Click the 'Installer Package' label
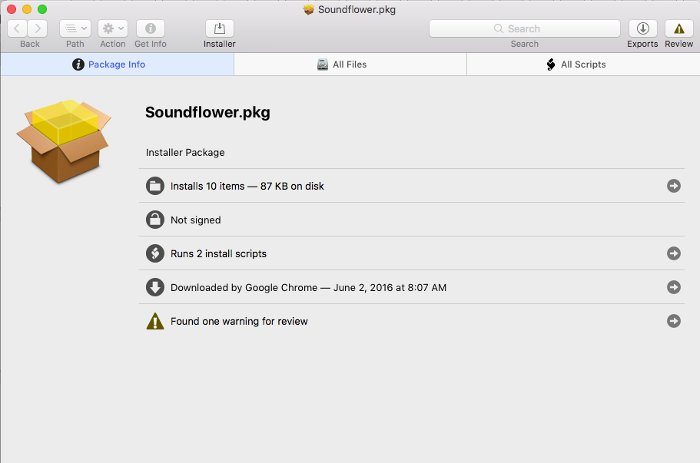The width and height of the screenshot is (700, 463). click(x=185, y=153)
